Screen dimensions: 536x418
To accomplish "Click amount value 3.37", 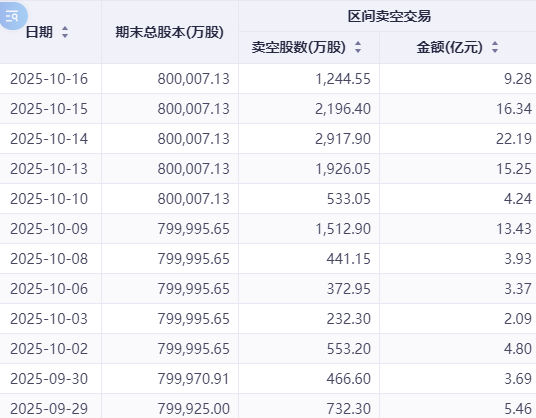I will 518,289.
